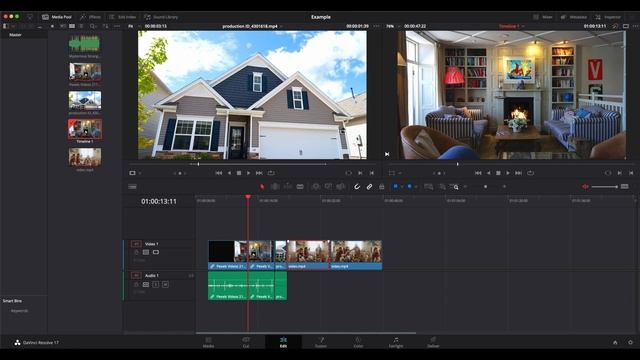Switch to the Deliver page
The width and height of the screenshot is (640, 360).
pyautogui.click(x=433, y=342)
